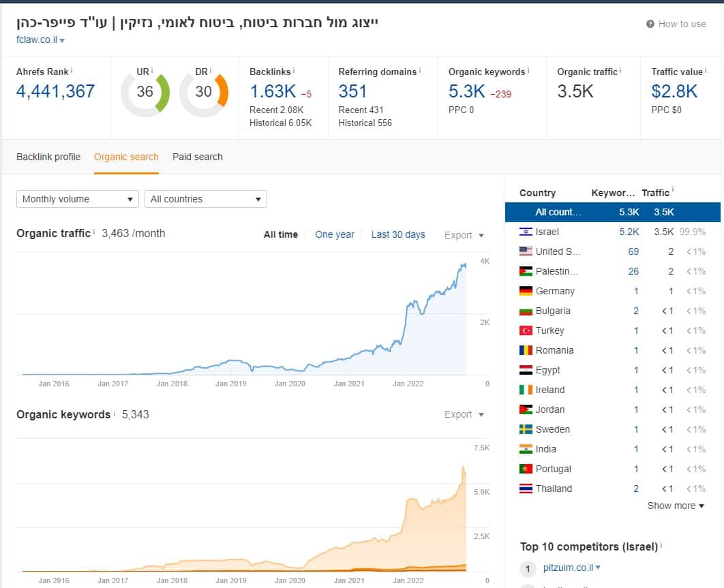Open pitzuim.co.il competitor dropdown arrow
This screenshot has width=724, height=588.
click(x=598, y=568)
